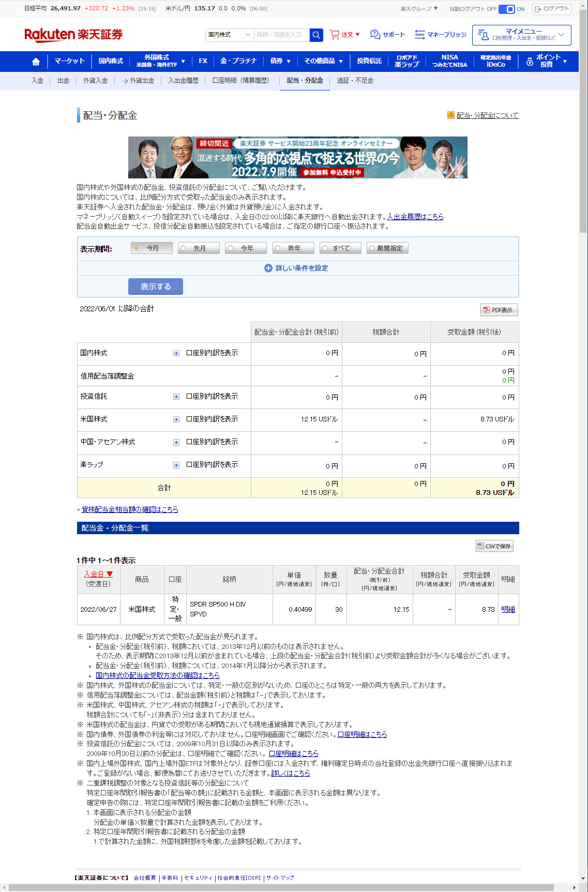Open 明細 link for SPYD row
The width and height of the screenshot is (588, 892).
tap(507, 609)
